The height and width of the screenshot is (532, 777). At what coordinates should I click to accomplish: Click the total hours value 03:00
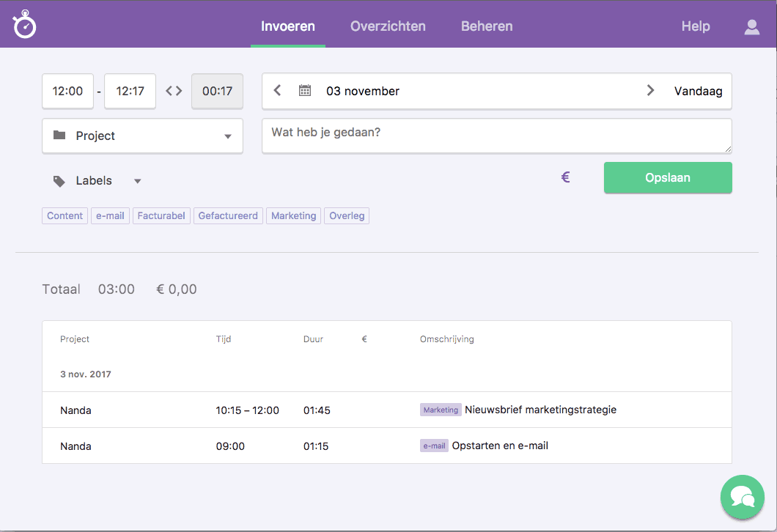pos(117,289)
